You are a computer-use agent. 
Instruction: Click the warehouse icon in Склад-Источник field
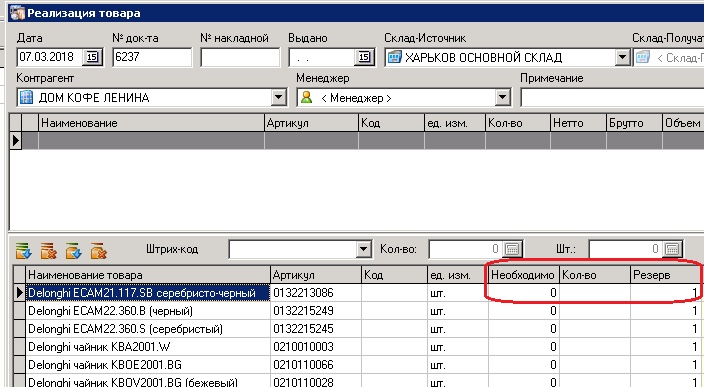(x=395, y=57)
